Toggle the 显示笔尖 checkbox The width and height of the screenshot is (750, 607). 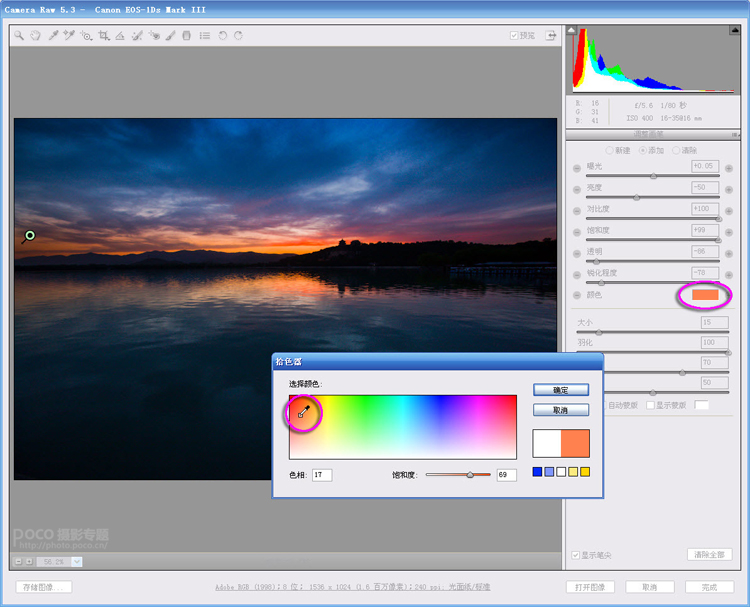[x=575, y=555]
